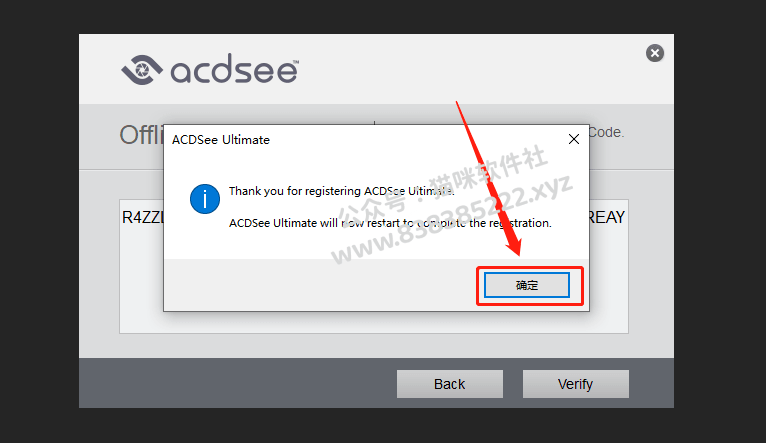Viewport: 766px width, 443px height.
Task: Click license code ending REAY
Action: 607,217
